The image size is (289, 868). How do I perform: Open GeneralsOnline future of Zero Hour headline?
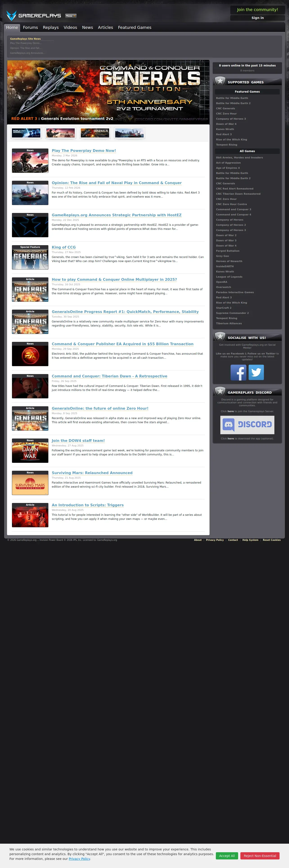[100, 408]
